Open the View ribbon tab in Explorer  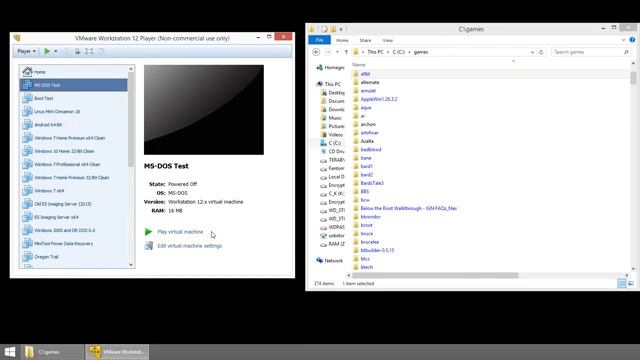(x=387, y=40)
